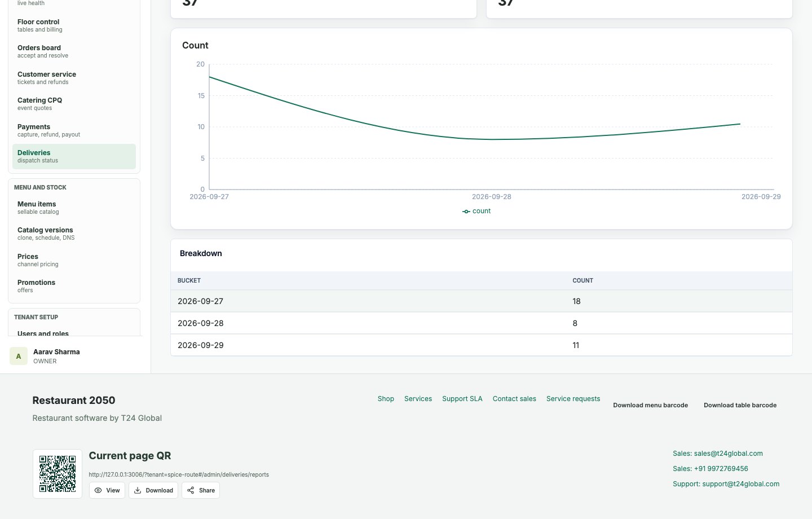812x519 pixels.
Task: Go to Prices channel pricing
Action: click(74, 260)
